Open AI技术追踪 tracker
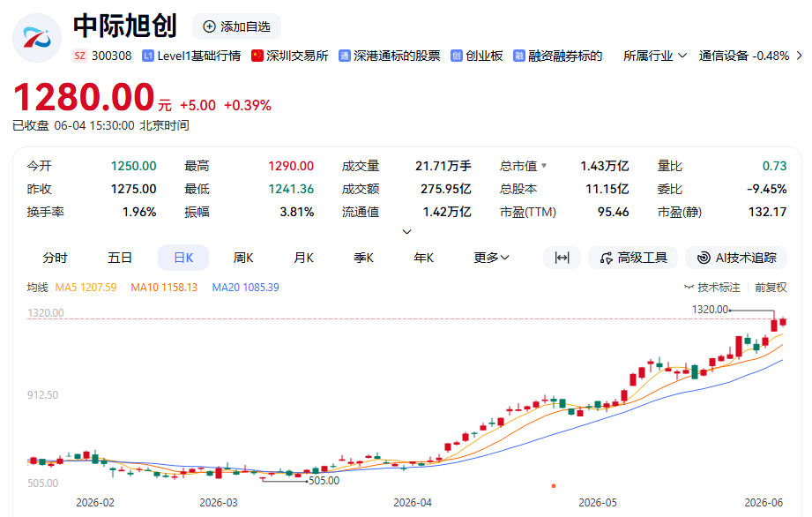This screenshot has height=517, width=812. point(736,258)
